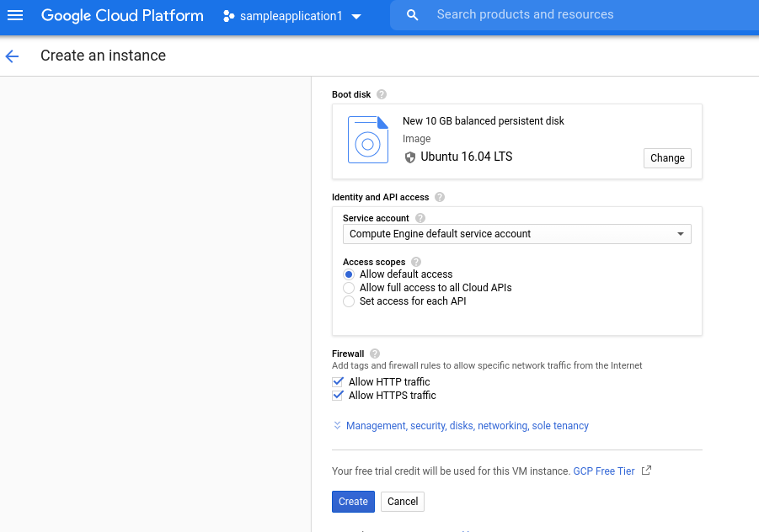Viewport: 759px width, 532px height.
Task: Click the project hexagon icon
Action: (x=228, y=16)
